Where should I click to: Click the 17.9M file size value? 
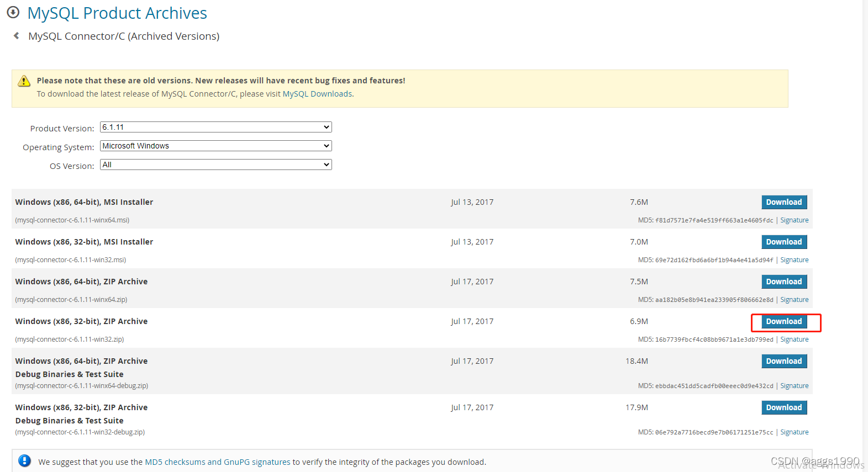click(637, 407)
